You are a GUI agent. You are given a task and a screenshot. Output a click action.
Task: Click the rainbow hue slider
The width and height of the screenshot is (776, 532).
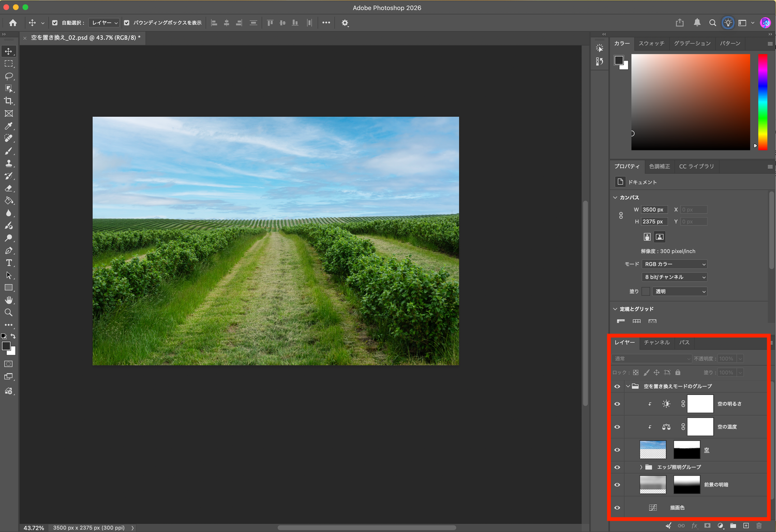click(x=763, y=102)
